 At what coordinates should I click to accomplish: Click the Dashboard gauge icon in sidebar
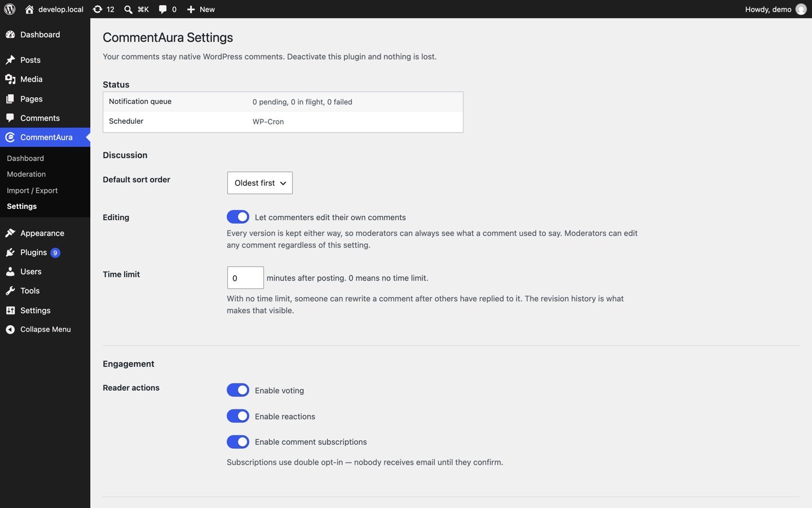(x=10, y=34)
